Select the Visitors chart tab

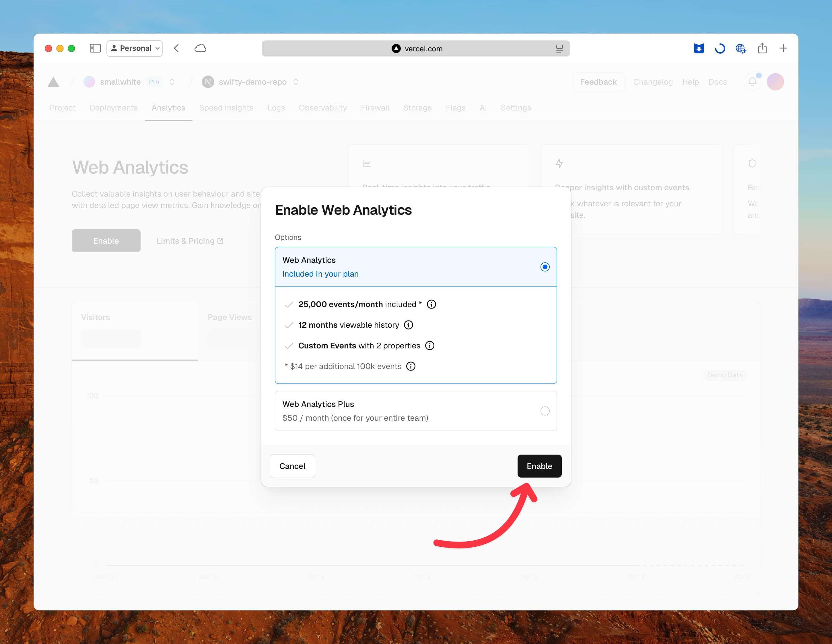click(x=135, y=331)
